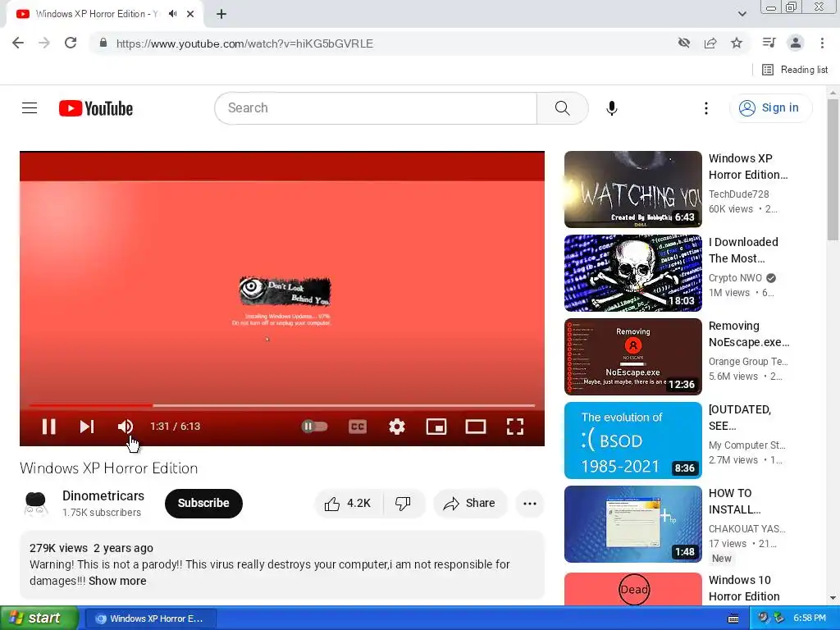Image resolution: width=840 pixels, height=630 pixels.
Task: Open Dinometricars channel name link
Action: coord(103,496)
